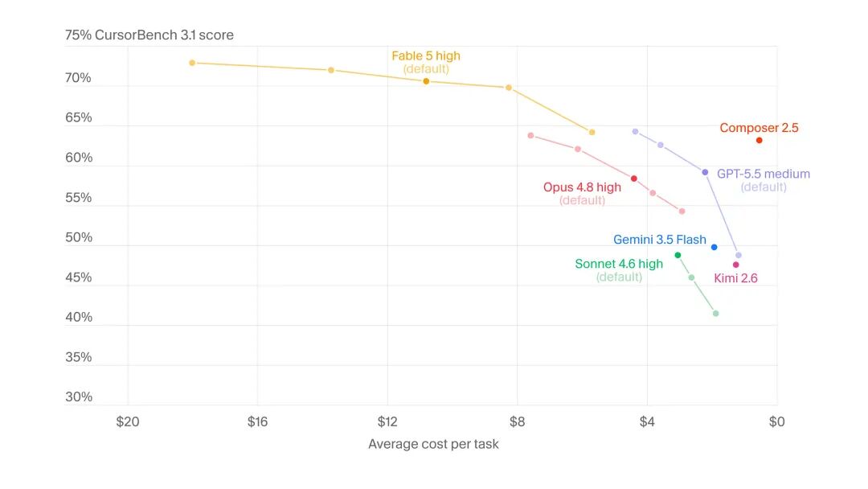Click the Composer 2.5 red data point
868x489 pixels.
[759, 141]
